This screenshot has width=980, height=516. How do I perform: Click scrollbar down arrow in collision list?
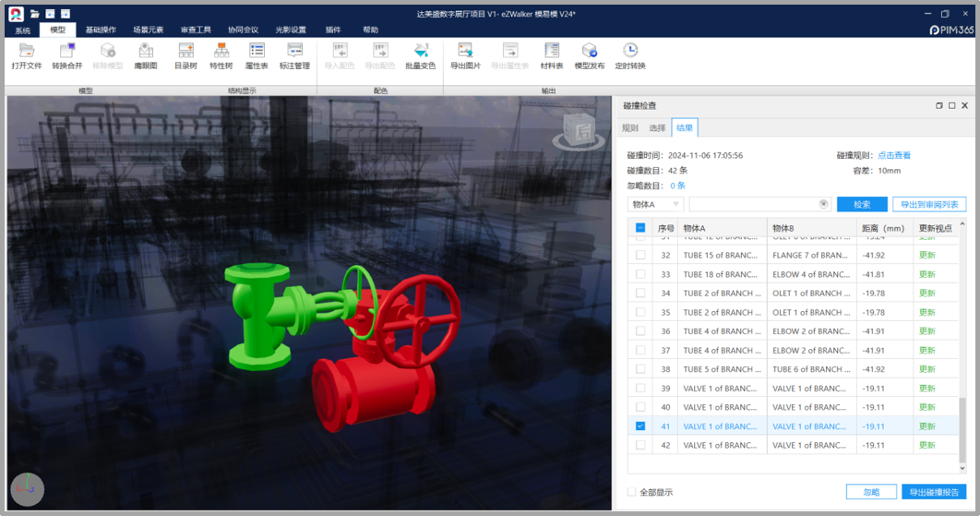pos(962,468)
